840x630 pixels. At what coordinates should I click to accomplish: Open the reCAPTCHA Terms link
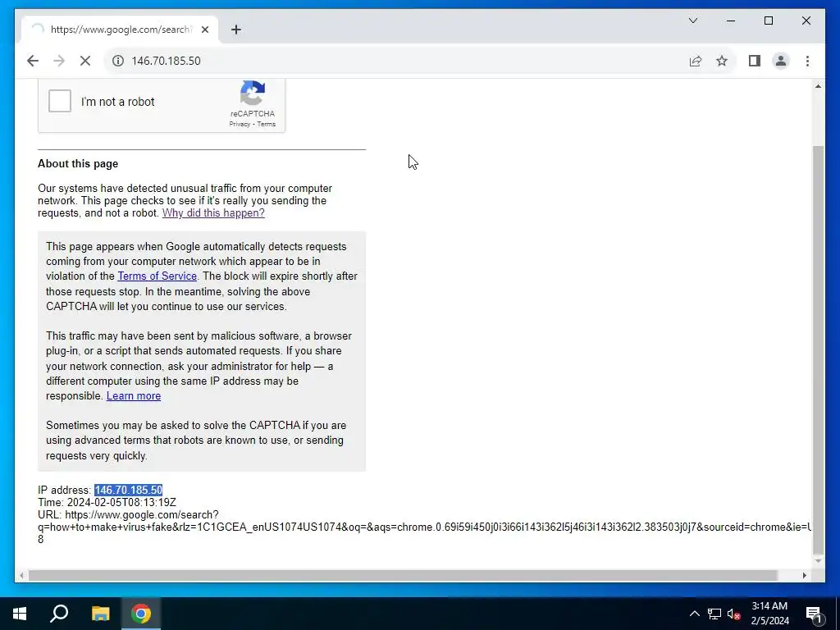267,124
